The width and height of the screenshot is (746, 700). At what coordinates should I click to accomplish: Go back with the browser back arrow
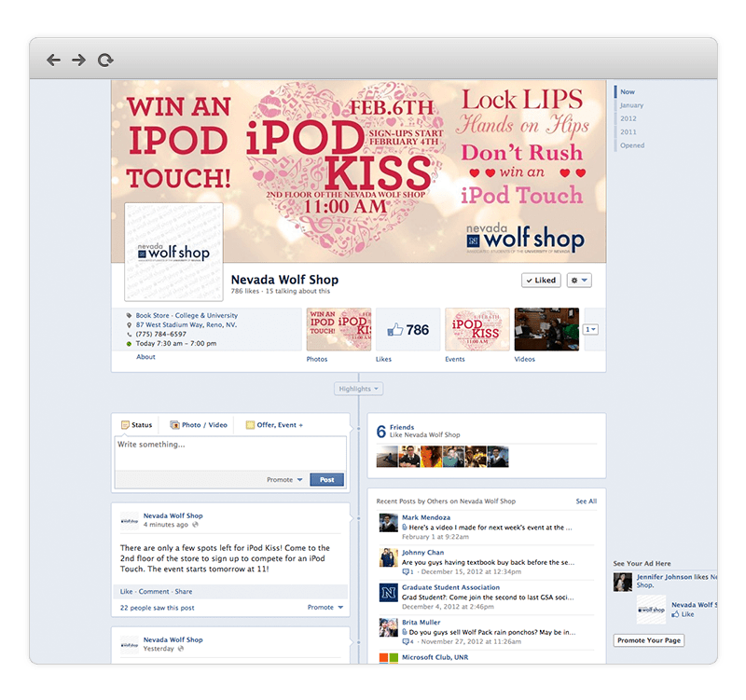53,60
